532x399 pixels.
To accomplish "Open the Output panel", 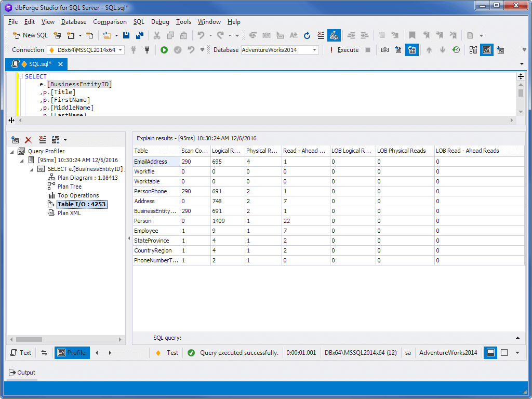I will [22, 373].
